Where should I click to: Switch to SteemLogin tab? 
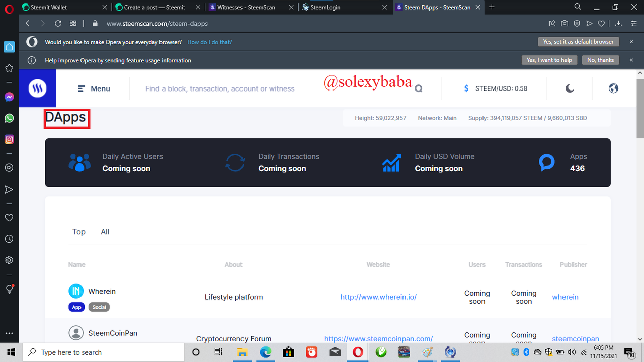tap(344, 7)
